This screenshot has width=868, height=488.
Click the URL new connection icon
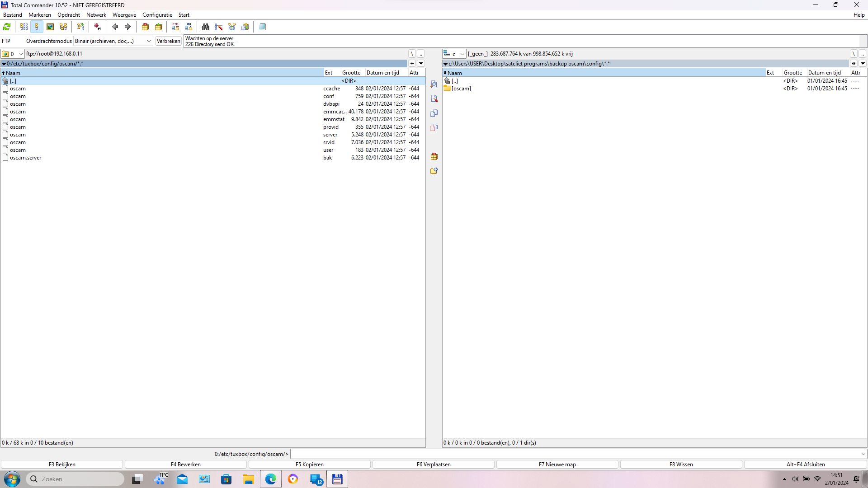189,27
